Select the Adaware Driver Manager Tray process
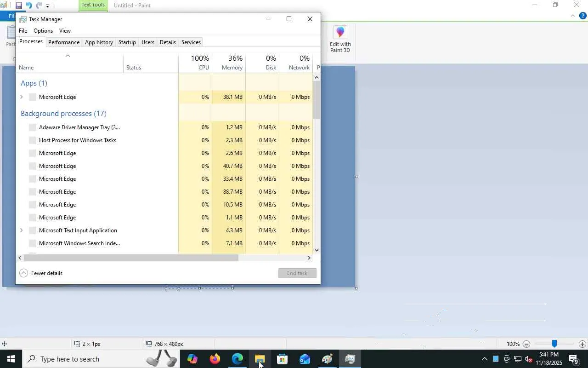The height and width of the screenshot is (368, 588). tap(164, 127)
